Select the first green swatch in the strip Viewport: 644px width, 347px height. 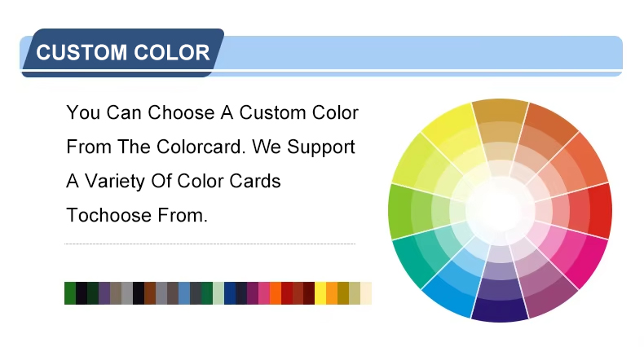[x=70, y=293]
